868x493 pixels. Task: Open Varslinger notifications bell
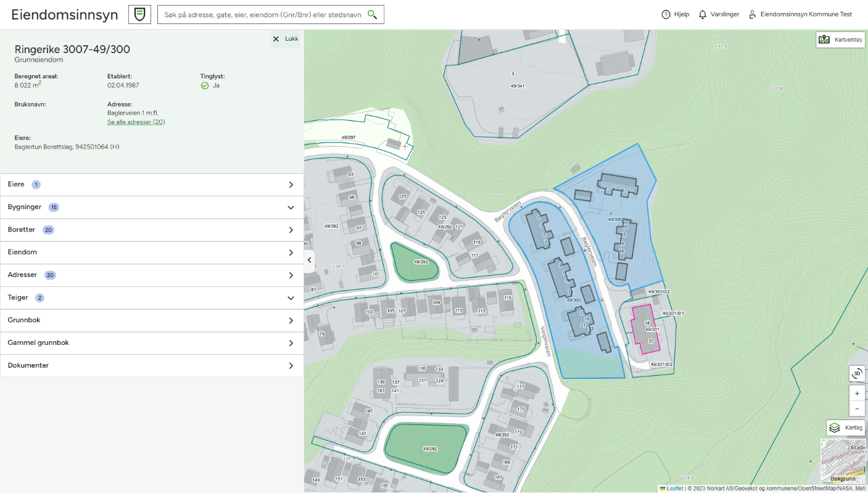pos(702,14)
